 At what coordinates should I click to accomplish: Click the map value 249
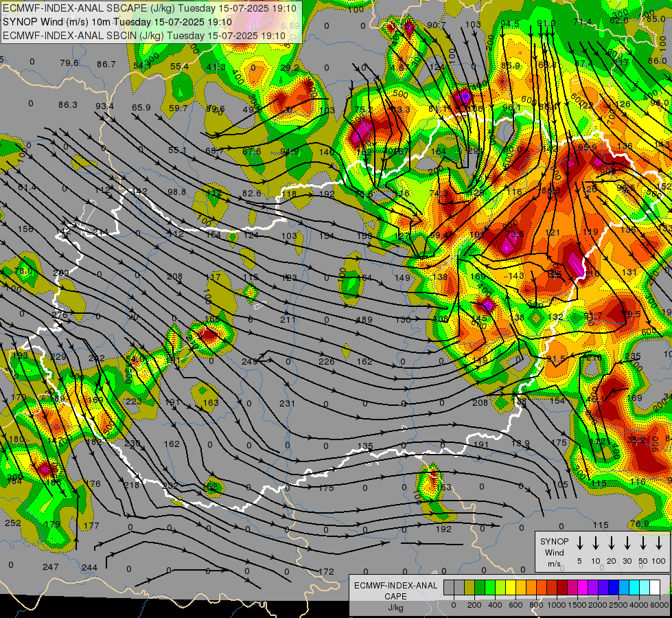[249, 362]
